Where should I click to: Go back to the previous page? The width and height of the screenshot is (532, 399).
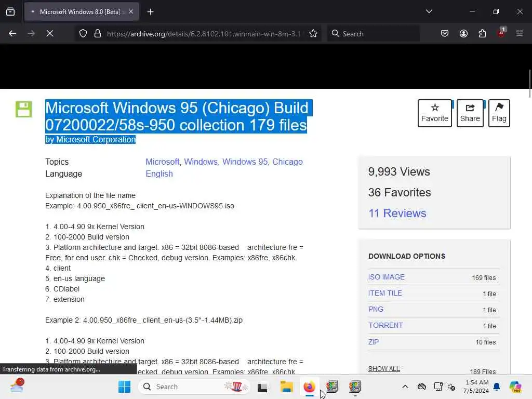pyautogui.click(x=12, y=34)
